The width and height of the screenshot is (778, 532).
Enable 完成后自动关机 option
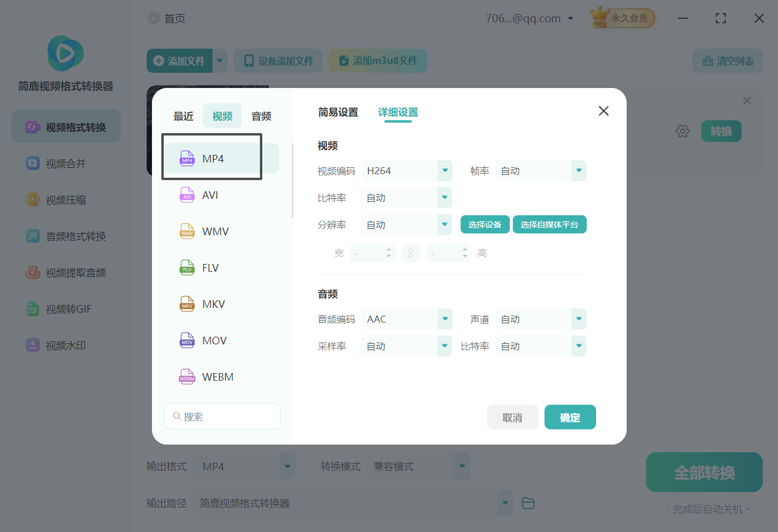pyautogui.click(x=664, y=509)
